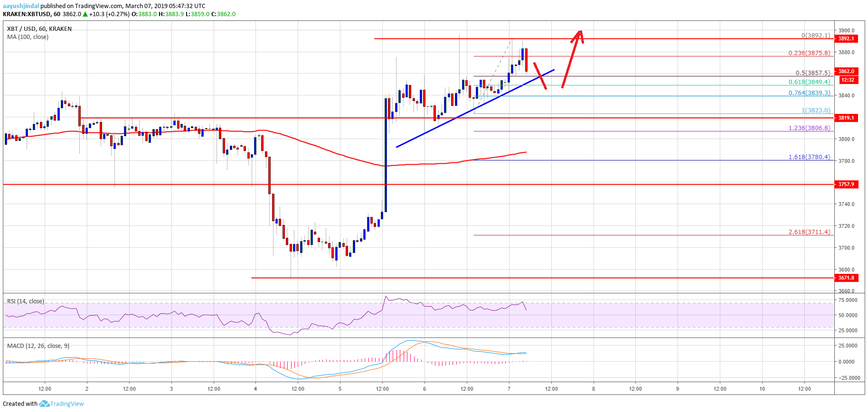Select the RSI (14, close) indicator label
Screen dimensions: 868x412
(x=26, y=301)
